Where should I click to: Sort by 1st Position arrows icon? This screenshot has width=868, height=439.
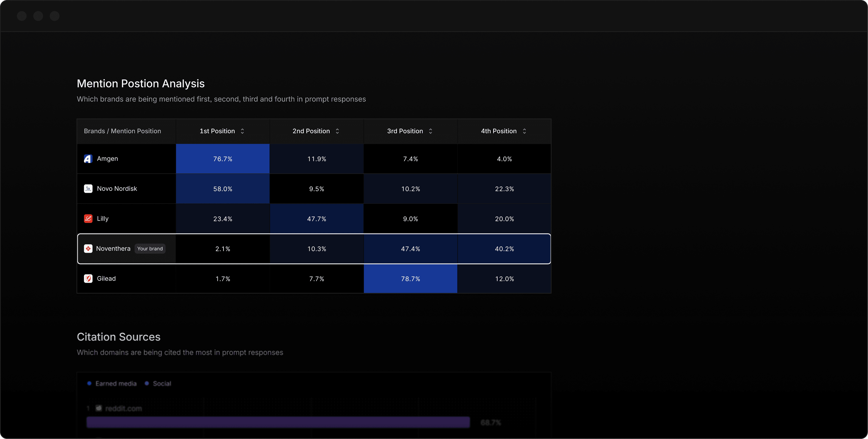point(242,131)
